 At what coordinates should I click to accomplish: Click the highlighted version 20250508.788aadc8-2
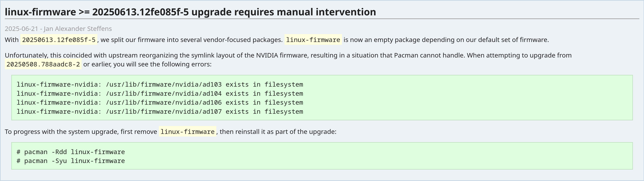pyautogui.click(x=43, y=64)
